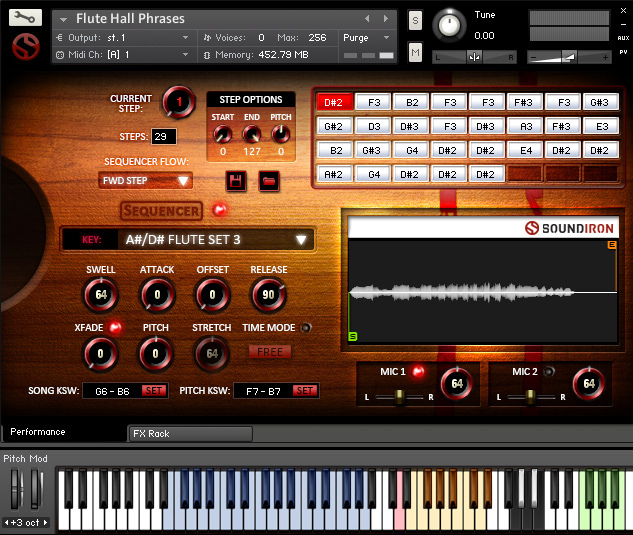The height and width of the screenshot is (535, 633).
Task: Toggle the Sequencer power LED
Action: point(220,210)
